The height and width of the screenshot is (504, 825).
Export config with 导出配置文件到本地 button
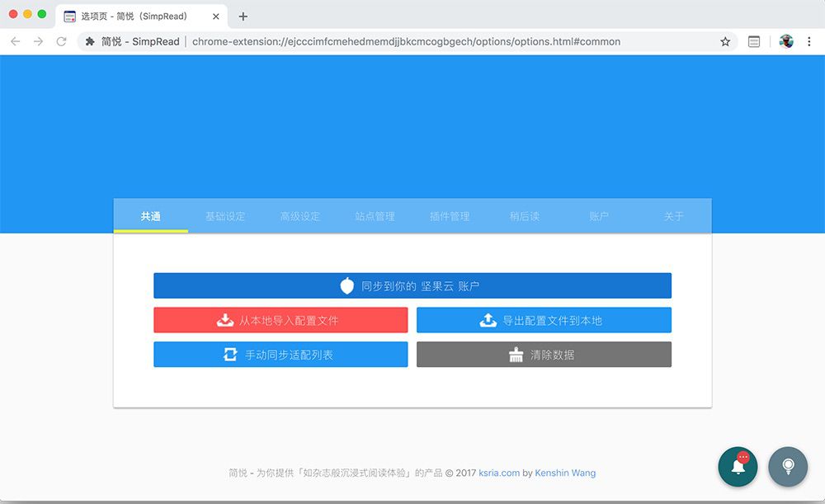click(x=544, y=320)
